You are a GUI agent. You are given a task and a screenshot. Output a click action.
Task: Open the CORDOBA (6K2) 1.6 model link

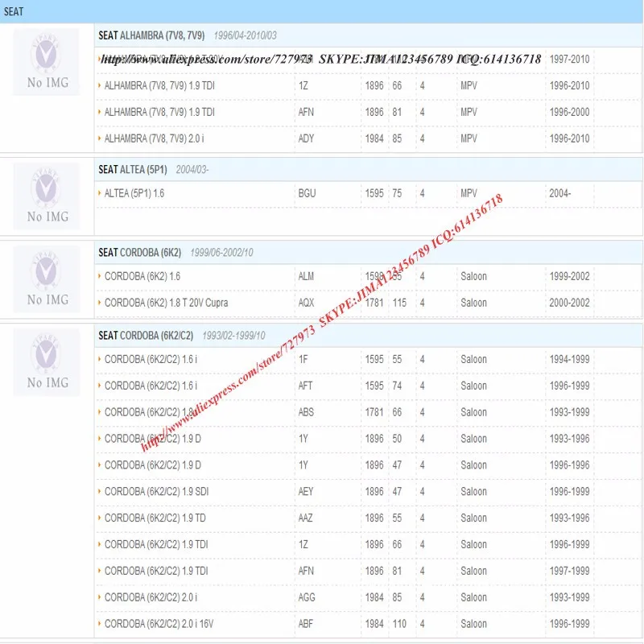tap(142, 276)
